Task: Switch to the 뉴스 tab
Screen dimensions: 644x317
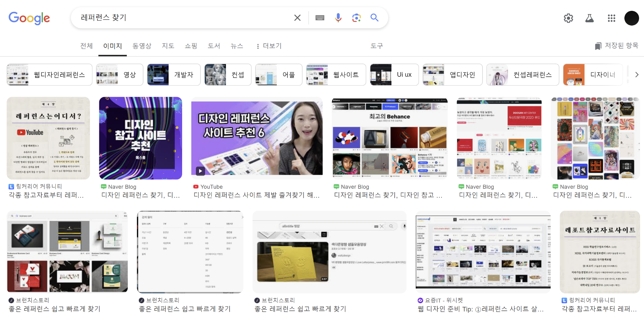Action: click(x=237, y=46)
